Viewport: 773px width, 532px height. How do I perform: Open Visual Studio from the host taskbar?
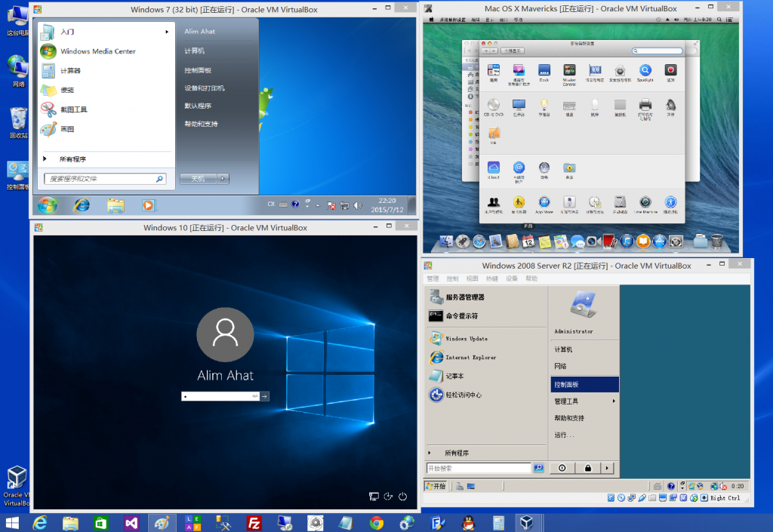[131, 523]
